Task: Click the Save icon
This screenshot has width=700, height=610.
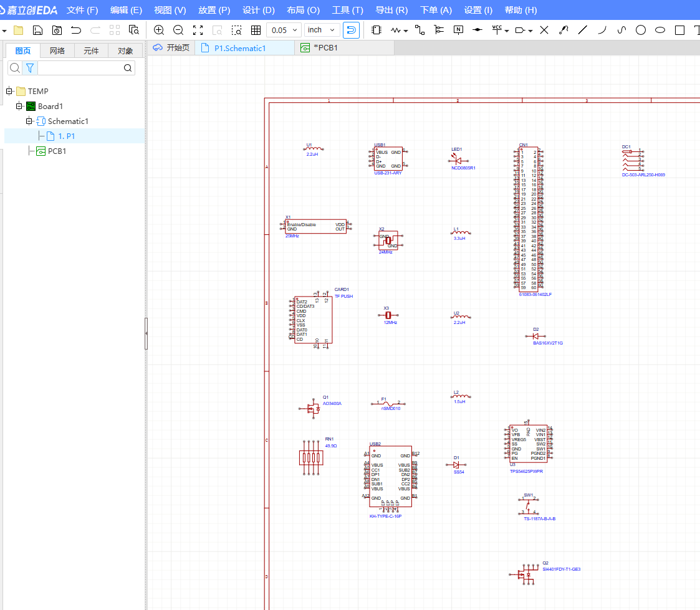Action: [37, 31]
